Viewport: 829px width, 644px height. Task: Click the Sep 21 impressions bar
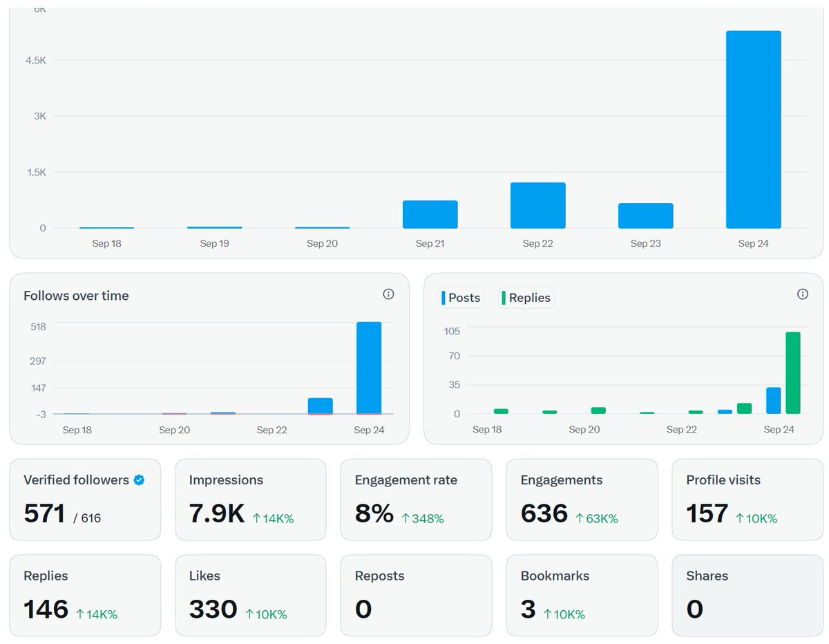click(x=430, y=214)
